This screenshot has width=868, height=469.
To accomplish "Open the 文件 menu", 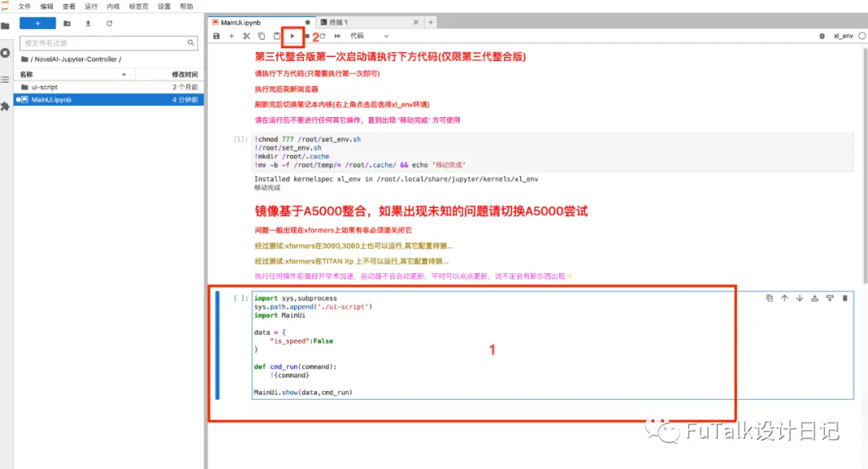I will tap(24, 6).
